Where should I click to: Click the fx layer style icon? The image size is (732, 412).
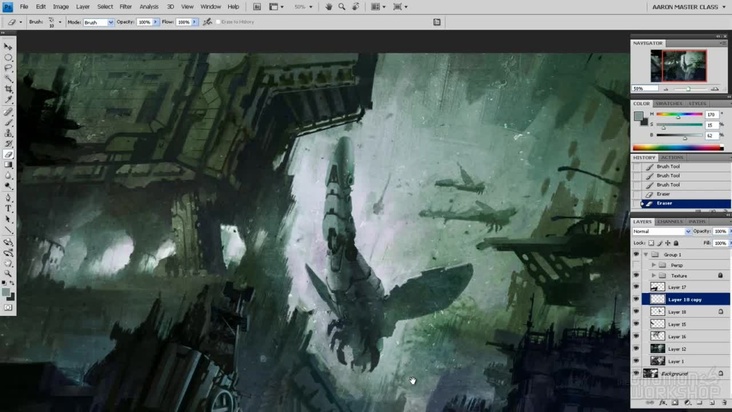tap(662, 403)
